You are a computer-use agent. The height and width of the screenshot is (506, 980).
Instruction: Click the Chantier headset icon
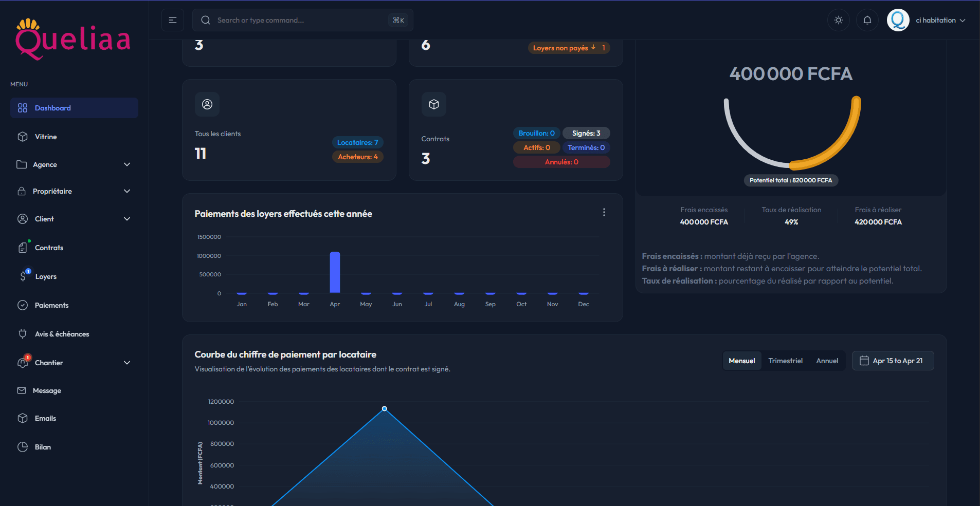tap(23, 363)
